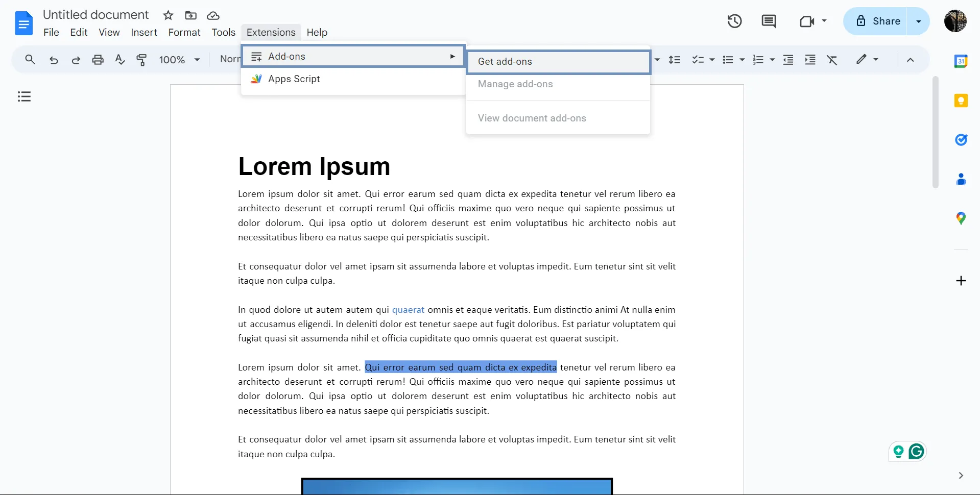Increase paragraph indent

click(810, 60)
